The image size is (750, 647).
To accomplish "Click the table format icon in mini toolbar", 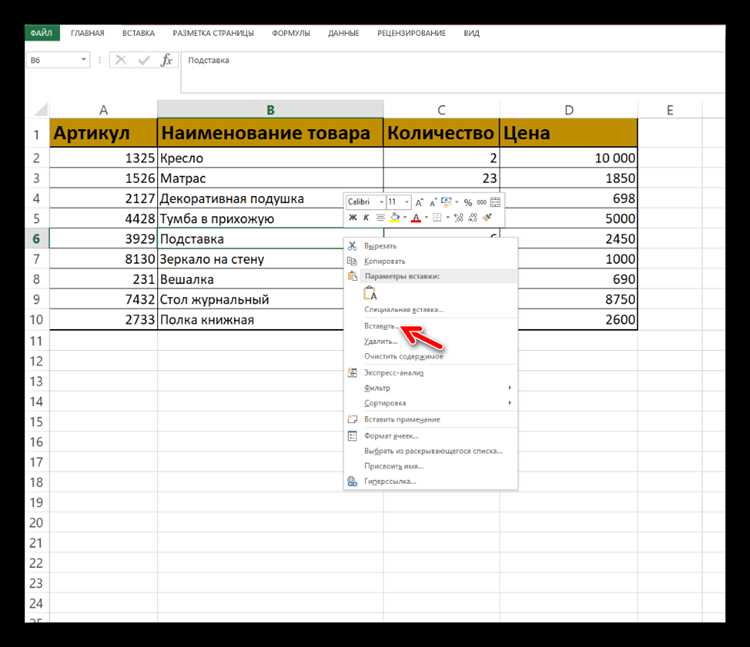I will tap(496, 202).
